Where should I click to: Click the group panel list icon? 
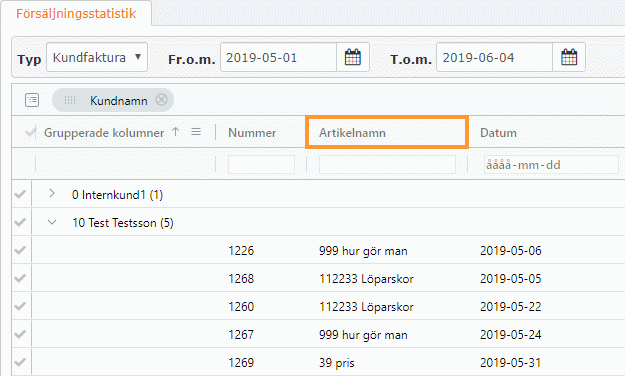point(32,100)
